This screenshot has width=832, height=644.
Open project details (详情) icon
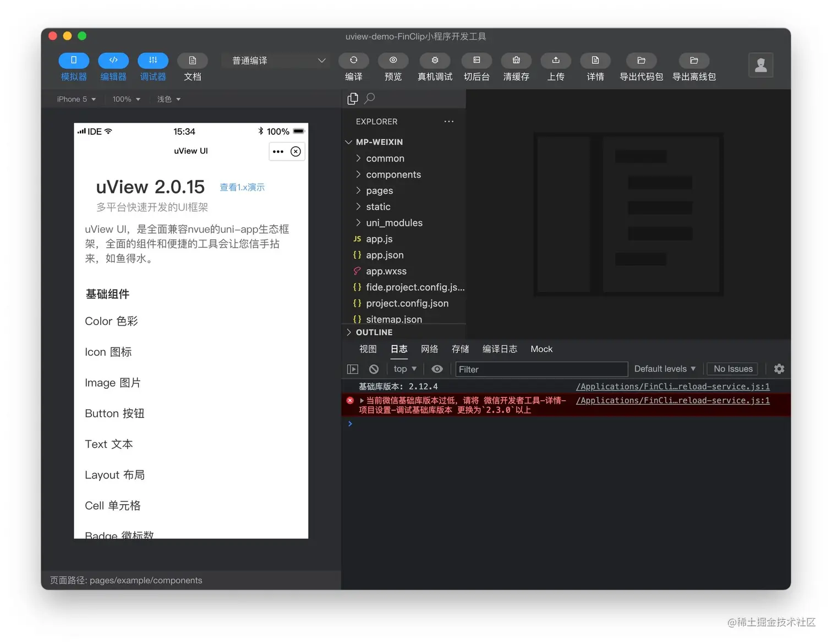595,60
